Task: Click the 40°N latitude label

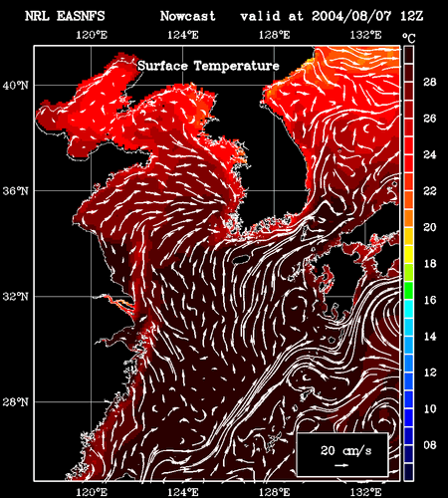Action: [16, 86]
